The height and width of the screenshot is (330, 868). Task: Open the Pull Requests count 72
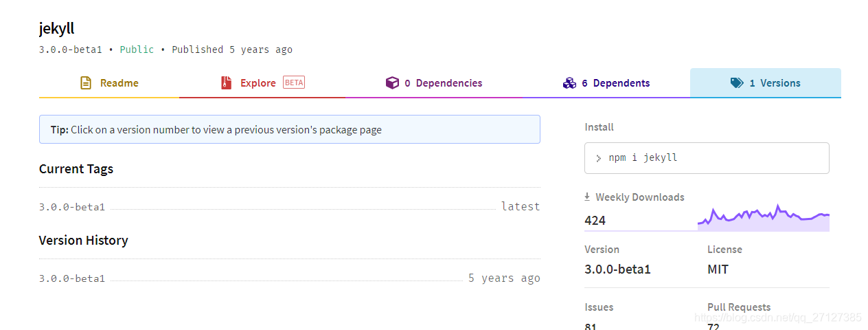coord(713,326)
